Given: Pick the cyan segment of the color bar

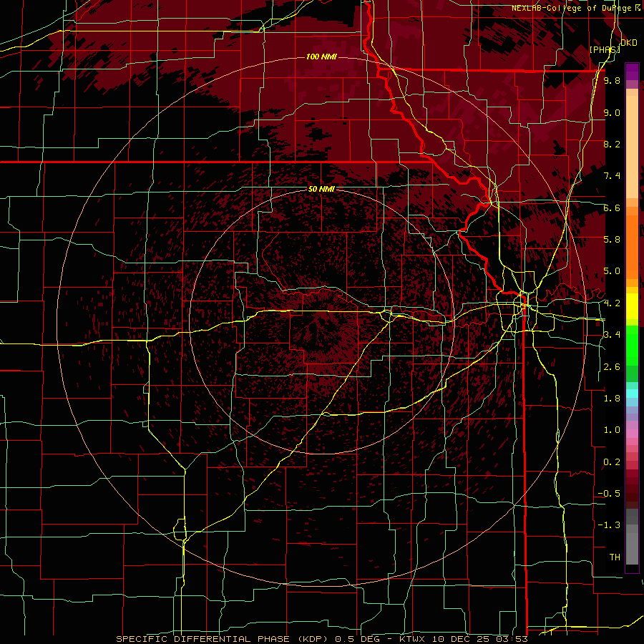Looking at the screenshot, I should 632,394.
